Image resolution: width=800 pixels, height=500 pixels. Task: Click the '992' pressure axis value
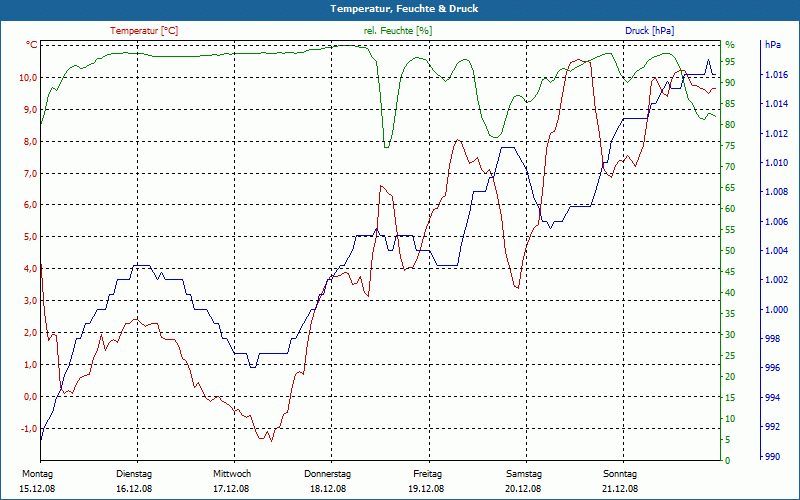click(x=772, y=427)
